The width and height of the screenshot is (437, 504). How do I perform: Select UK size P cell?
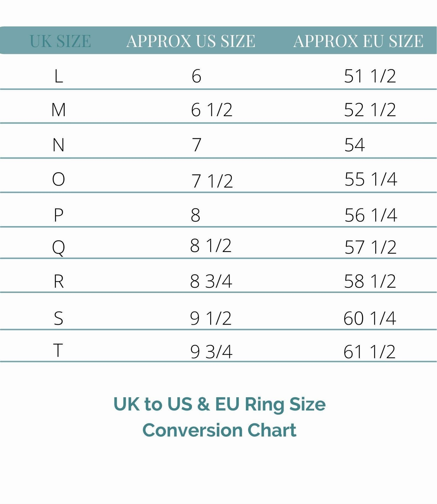59,215
